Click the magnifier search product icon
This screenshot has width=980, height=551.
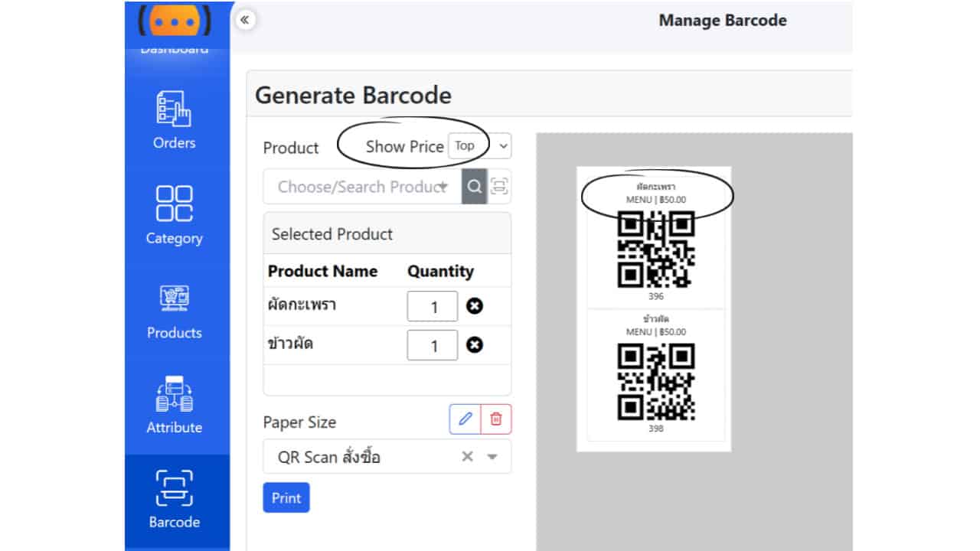474,187
